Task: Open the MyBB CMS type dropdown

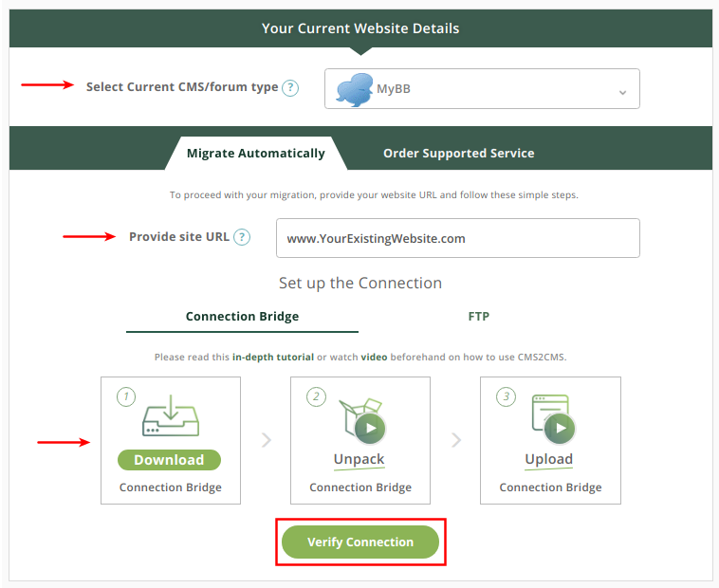Action: pos(482,89)
